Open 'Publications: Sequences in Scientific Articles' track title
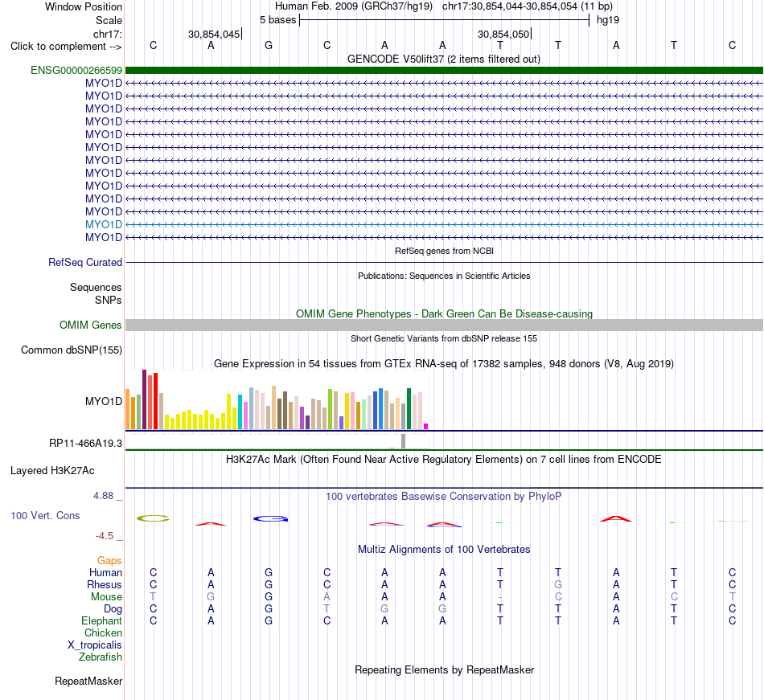Image resolution: width=764 pixels, height=700 pixels. [x=444, y=276]
